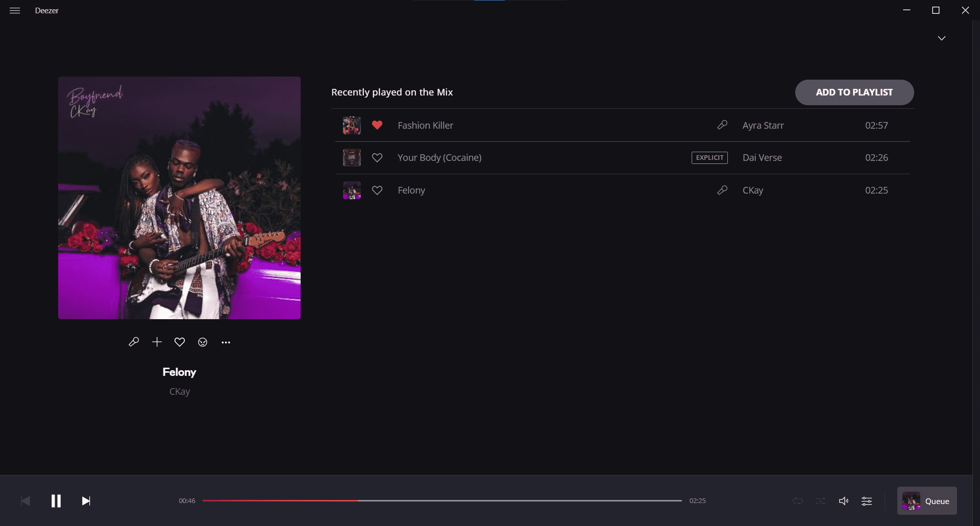The width and height of the screenshot is (980, 526).
Task: Favorite the Felony track in the list
Action: pyautogui.click(x=377, y=190)
